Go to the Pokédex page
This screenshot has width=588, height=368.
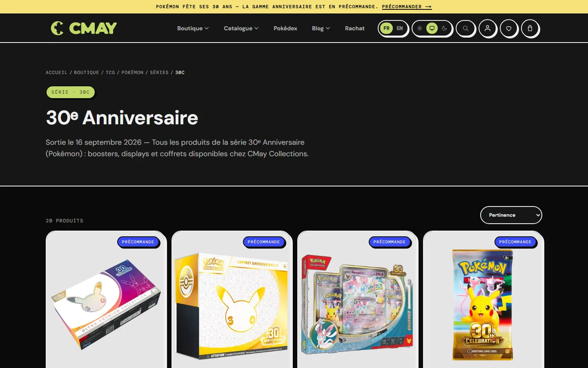[x=285, y=28]
